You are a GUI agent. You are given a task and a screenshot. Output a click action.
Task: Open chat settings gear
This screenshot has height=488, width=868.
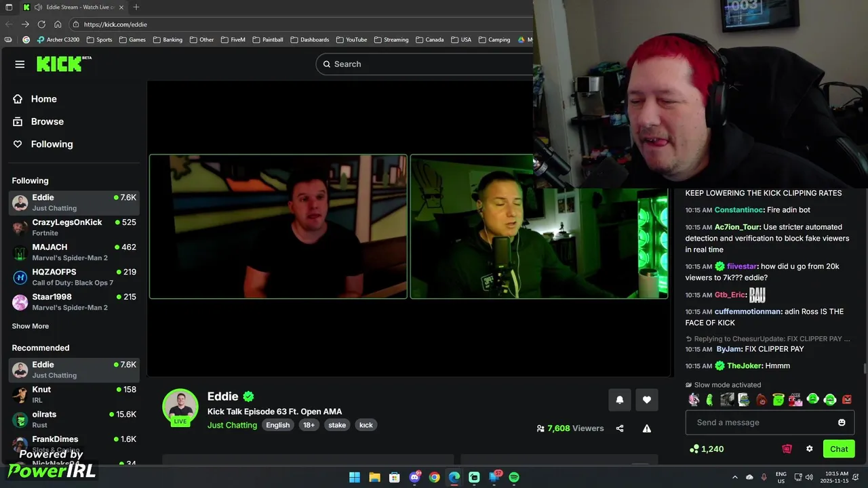[809, 449]
